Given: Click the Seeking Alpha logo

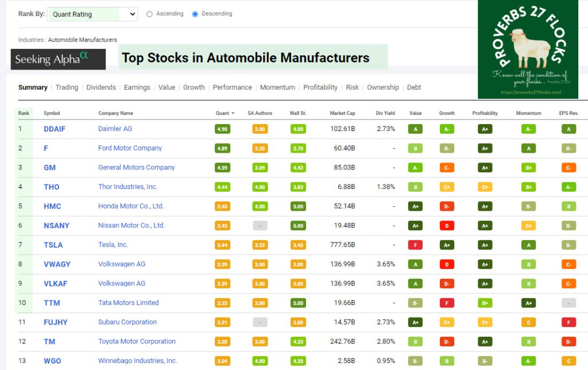Looking at the screenshot, I should (x=58, y=59).
